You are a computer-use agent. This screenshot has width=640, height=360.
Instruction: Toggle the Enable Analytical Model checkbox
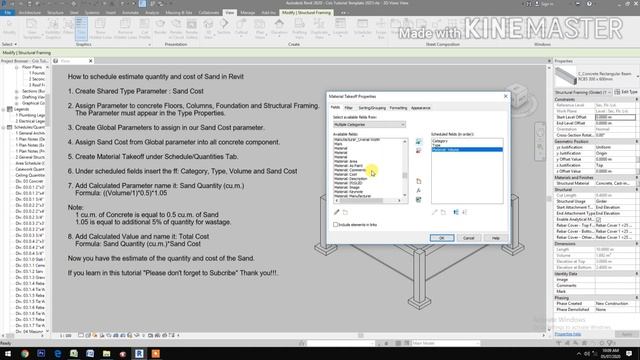point(598,220)
